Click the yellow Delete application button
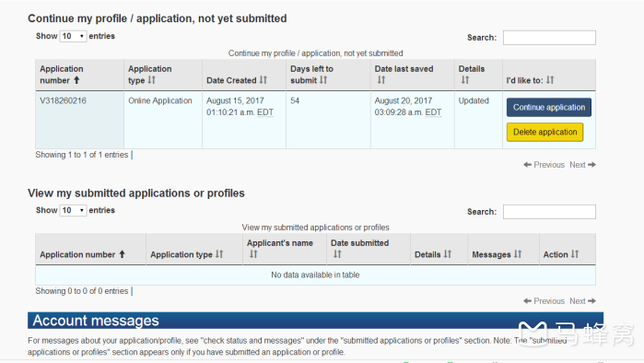Image resolution: width=644 pixels, height=363 pixels. coord(545,132)
